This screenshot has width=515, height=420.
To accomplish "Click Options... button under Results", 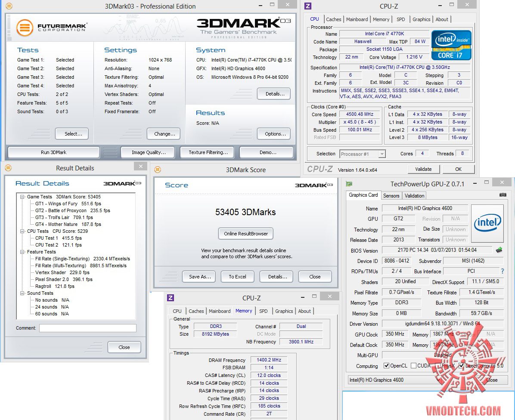I will [x=275, y=134].
